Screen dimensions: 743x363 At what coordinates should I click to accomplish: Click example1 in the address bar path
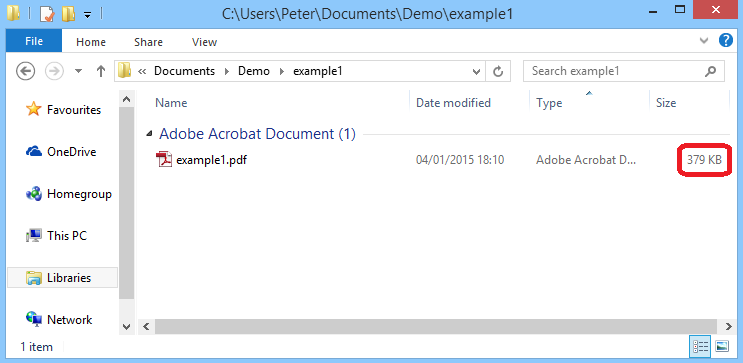[x=317, y=71]
